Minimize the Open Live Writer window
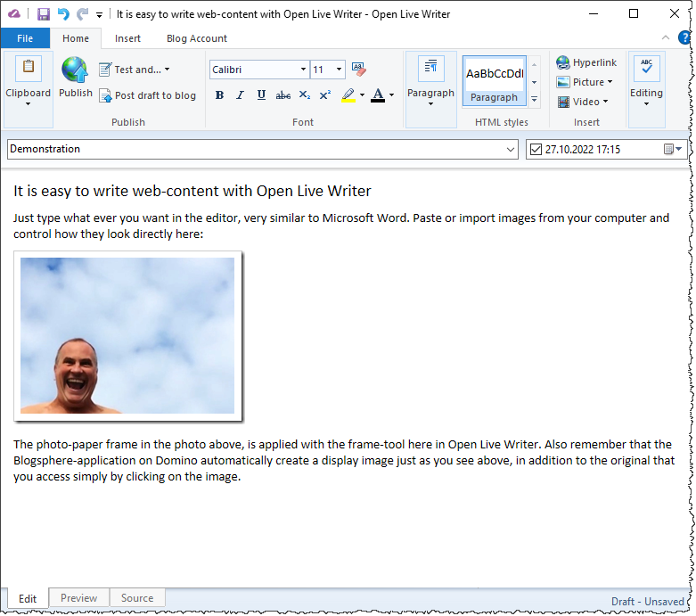696x616 pixels. point(594,14)
